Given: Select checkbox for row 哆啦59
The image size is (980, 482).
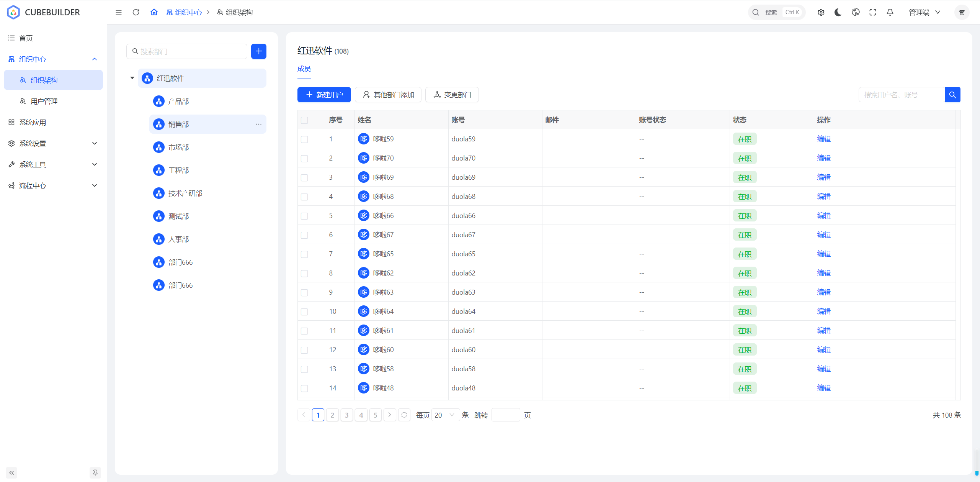Looking at the screenshot, I should 304,139.
